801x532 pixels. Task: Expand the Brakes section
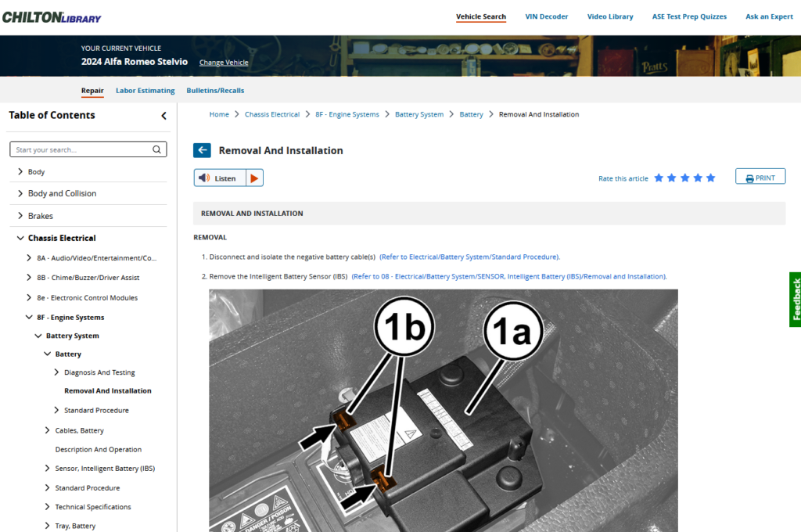20,216
